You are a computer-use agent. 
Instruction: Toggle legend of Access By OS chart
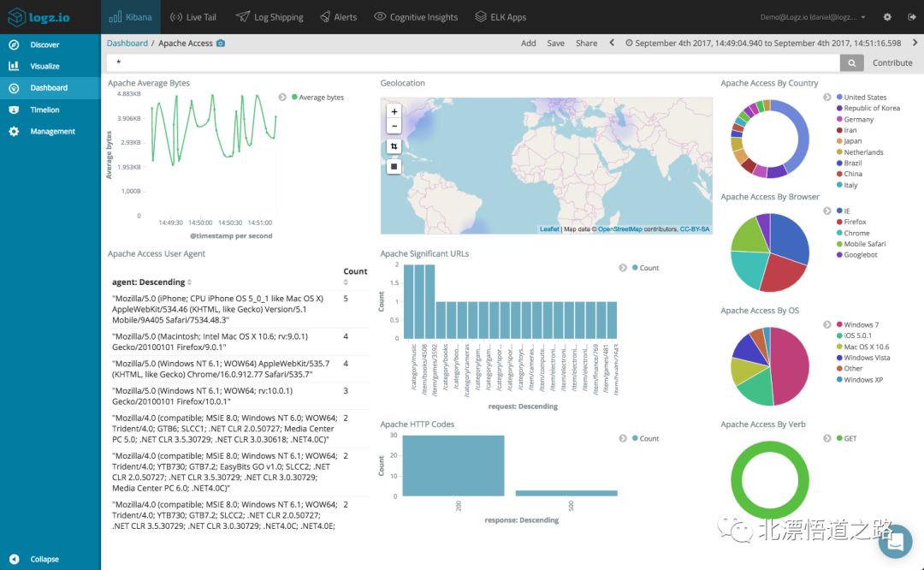coord(826,324)
